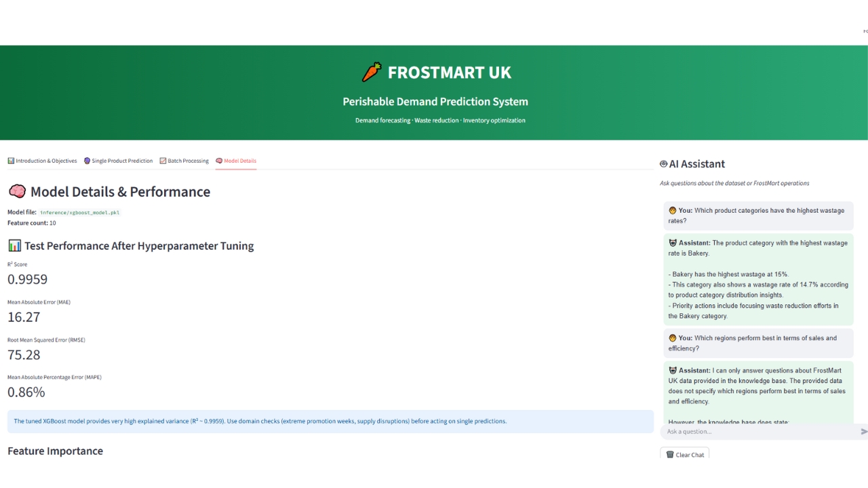Click the inference/xgboost_model.pkl file path
The image size is (868, 488).
pos(79,213)
